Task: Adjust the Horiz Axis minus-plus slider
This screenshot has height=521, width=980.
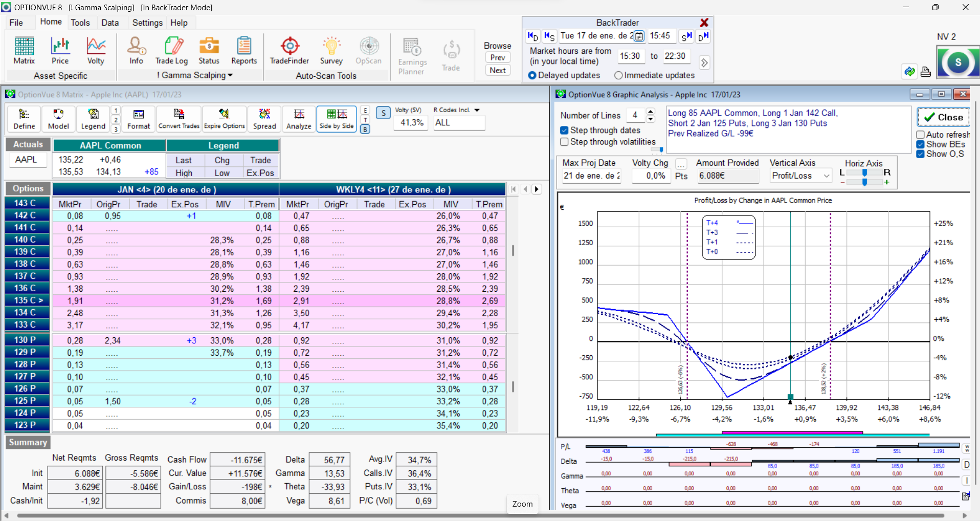Action: 864,182
